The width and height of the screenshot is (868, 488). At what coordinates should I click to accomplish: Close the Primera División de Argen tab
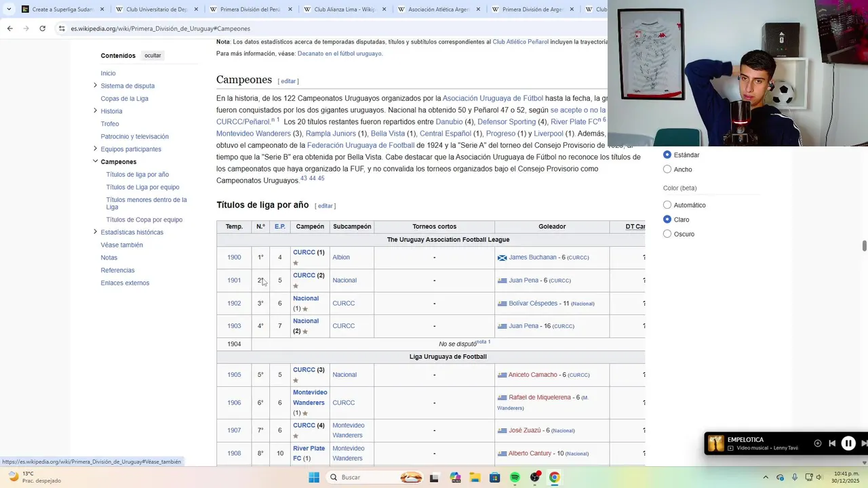572,9
